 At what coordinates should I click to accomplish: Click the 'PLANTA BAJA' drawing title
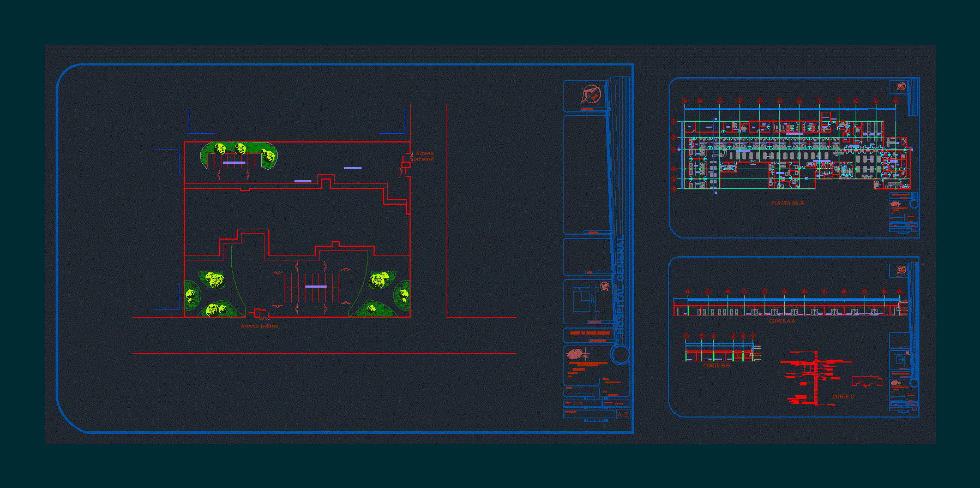tap(787, 203)
